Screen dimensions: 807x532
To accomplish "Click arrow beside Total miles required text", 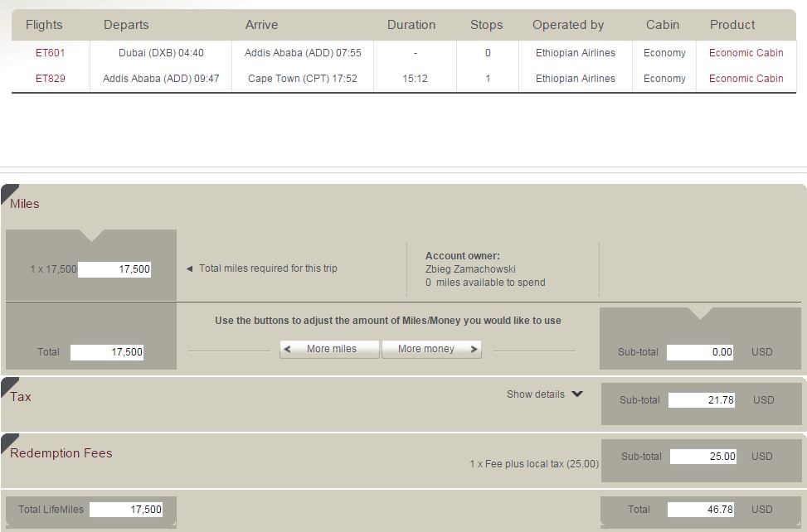I will [x=189, y=268].
